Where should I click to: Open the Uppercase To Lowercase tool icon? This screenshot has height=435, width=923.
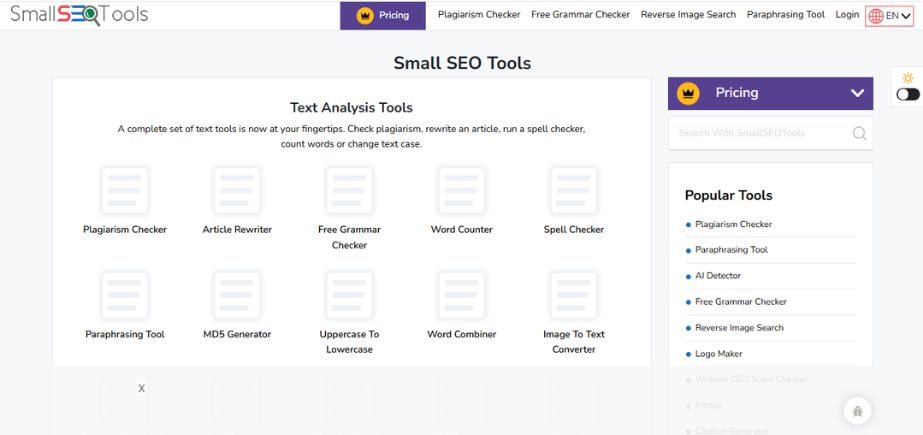349,295
